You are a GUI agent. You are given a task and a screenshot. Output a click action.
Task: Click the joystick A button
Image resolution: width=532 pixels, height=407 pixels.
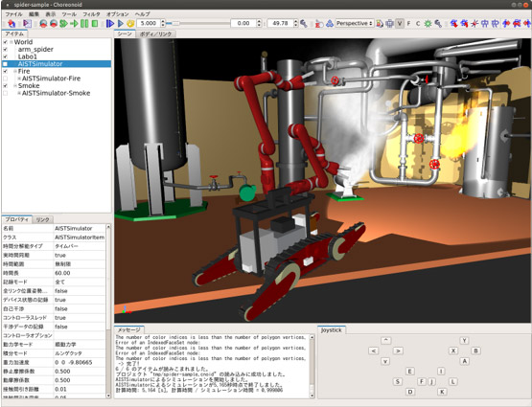pos(464,361)
